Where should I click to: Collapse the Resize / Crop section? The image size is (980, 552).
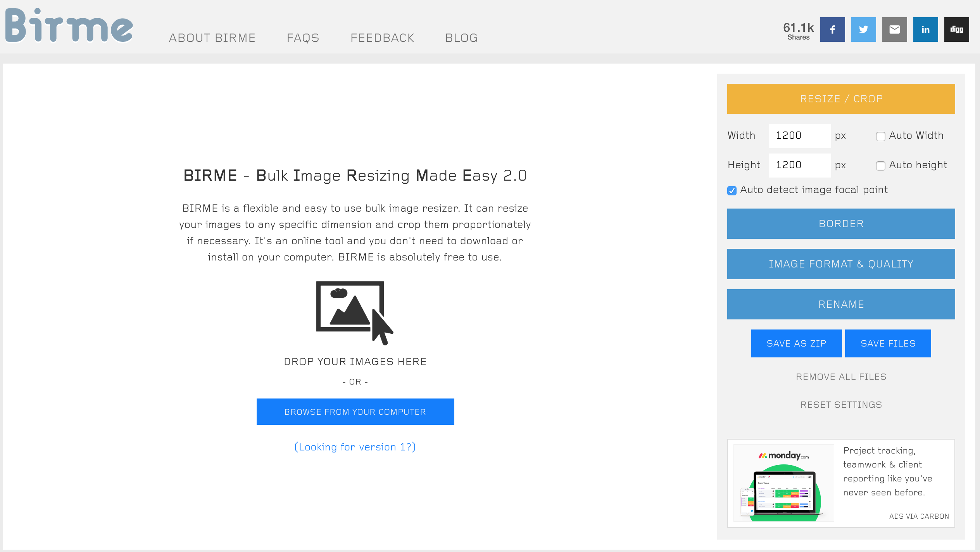click(x=841, y=99)
